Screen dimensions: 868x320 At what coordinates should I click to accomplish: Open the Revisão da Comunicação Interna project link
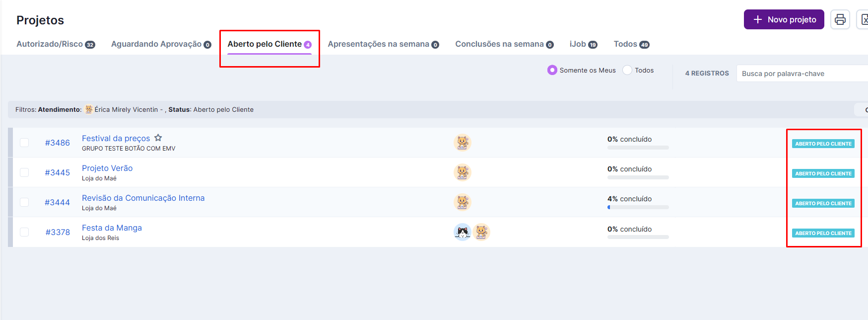point(143,198)
